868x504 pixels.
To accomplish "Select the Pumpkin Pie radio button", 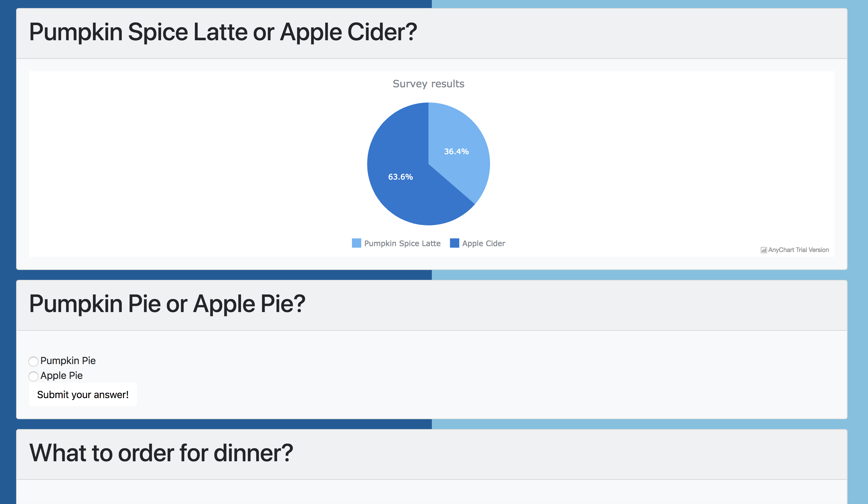I will pyautogui.click(x=33, y=362).
